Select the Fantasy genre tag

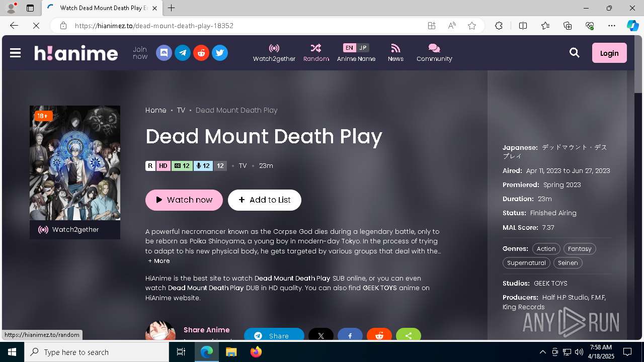click(580, 249)
